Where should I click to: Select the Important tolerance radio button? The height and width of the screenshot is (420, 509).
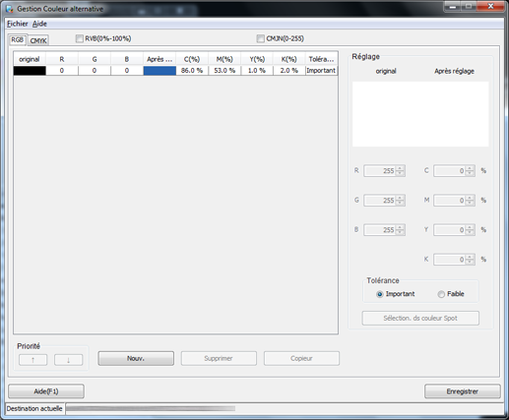380,294
